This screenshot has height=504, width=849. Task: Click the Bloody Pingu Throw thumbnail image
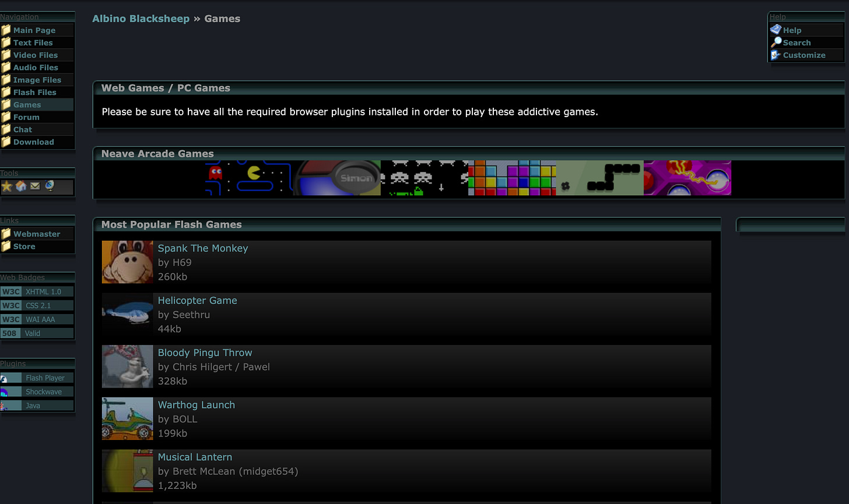point(128,366)
